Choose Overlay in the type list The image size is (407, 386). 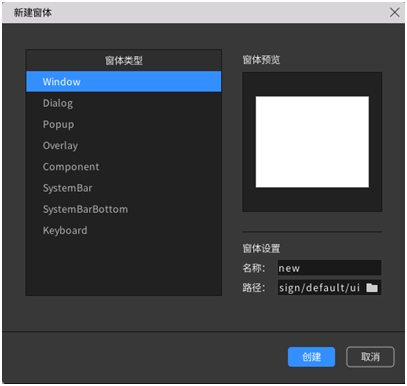pyautogui.click(x=124, y=146)
